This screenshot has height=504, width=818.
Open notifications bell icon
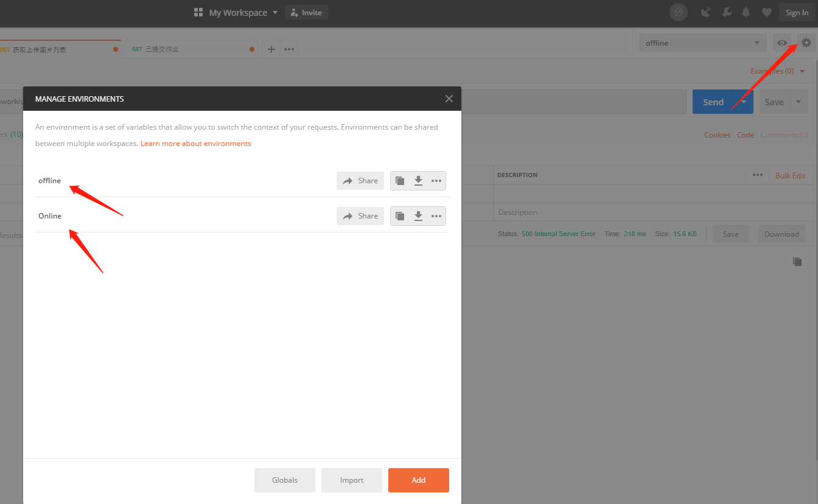pos(746,12)
